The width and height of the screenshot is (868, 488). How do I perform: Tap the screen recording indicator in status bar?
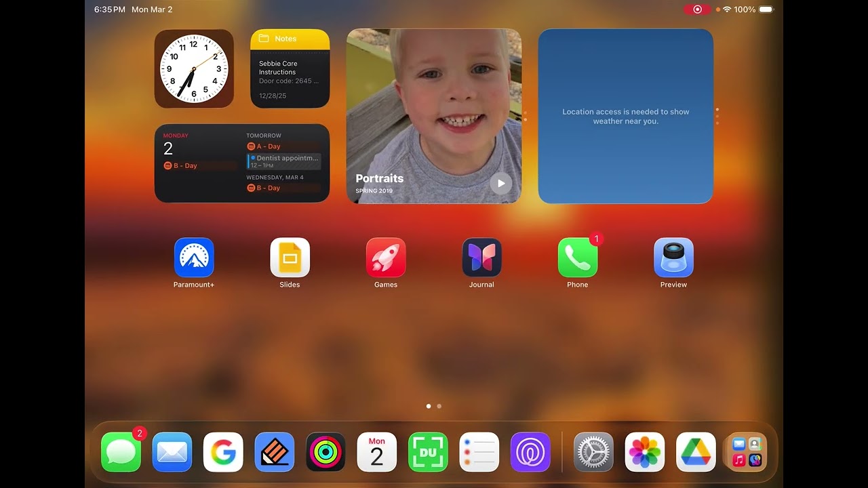pyautogui.click(x=697, y=9)
